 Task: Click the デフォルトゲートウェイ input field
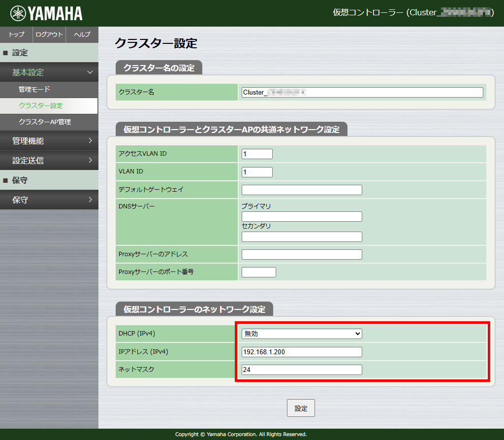[x=302, y=190]
